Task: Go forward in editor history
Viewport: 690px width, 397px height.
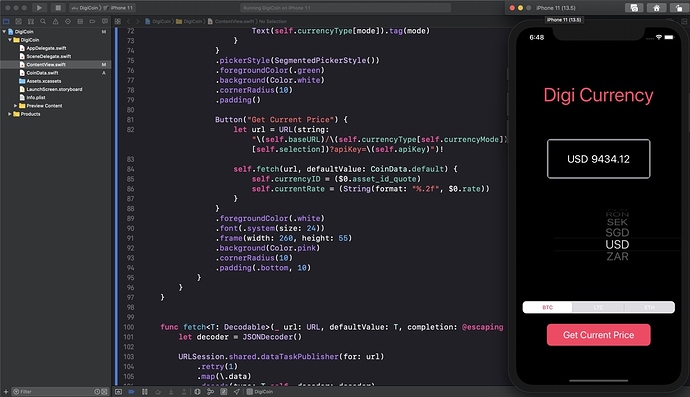Action: coord(138,21)
